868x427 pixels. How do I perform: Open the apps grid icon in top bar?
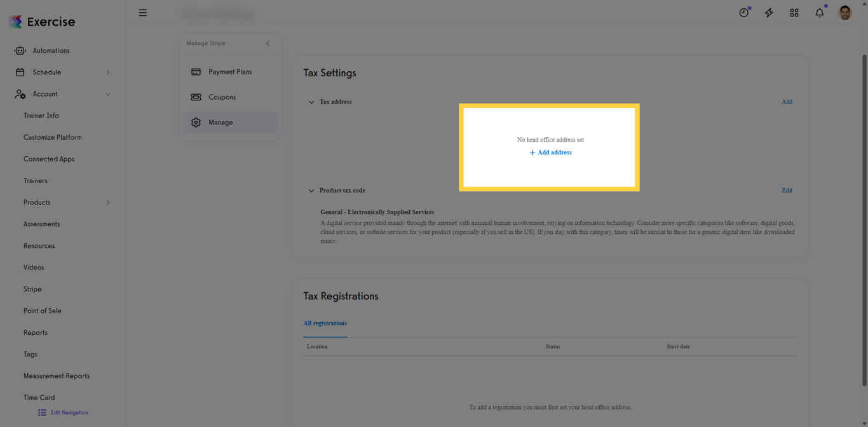click(x=794, y=12)
